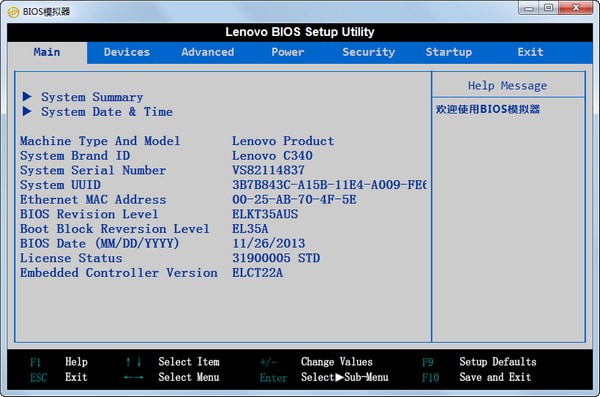Click the BIOS simulator title bar icon
Image resolution: width=600 pixels, height=397 pixels.
(13, 12)
